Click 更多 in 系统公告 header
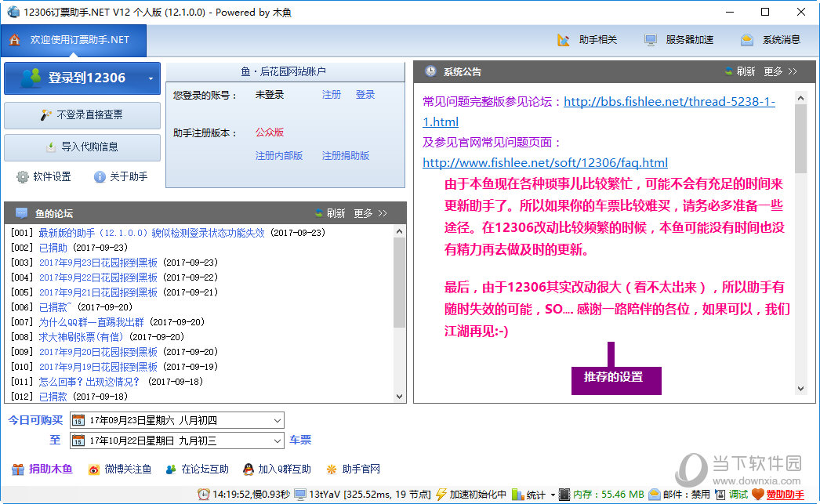 click(780, 71)
